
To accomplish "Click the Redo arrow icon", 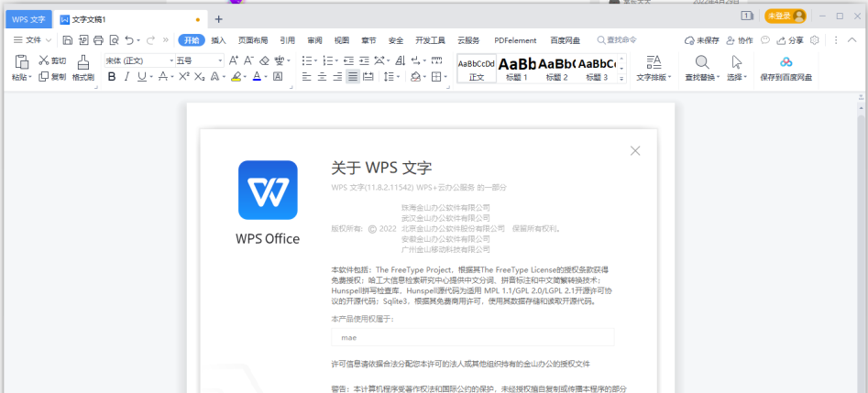I will [150, 40].
